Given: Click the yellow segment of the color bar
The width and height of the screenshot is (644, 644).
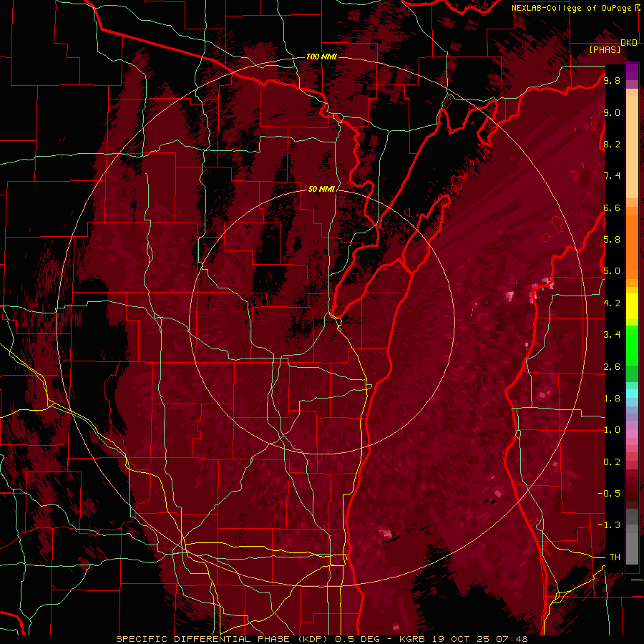Looking at the screenshot, I should point(632,306).
